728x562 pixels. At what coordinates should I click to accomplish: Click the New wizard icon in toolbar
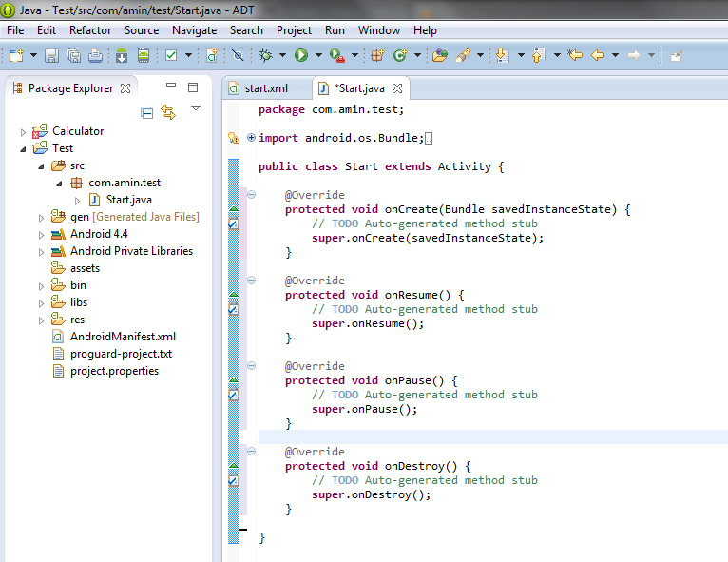point(16,55)
